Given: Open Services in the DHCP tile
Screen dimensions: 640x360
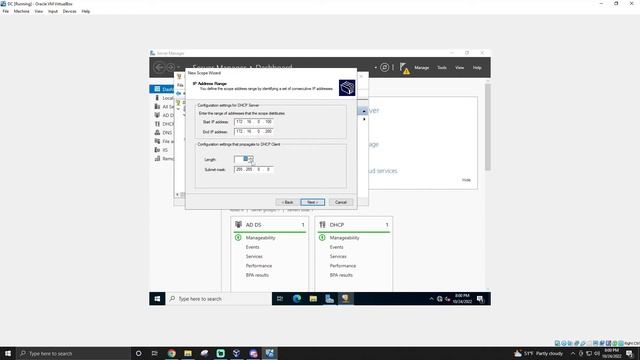Looking at the screenshot, I should pos(338,256).
